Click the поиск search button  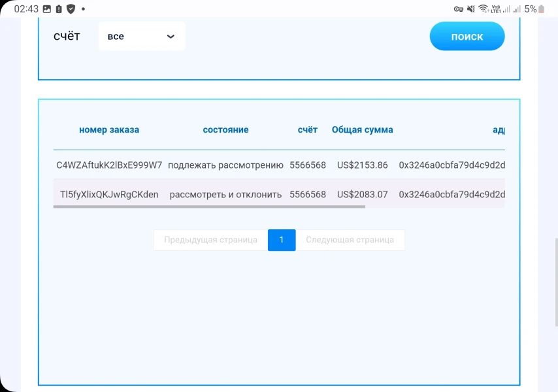coord(467,37)
